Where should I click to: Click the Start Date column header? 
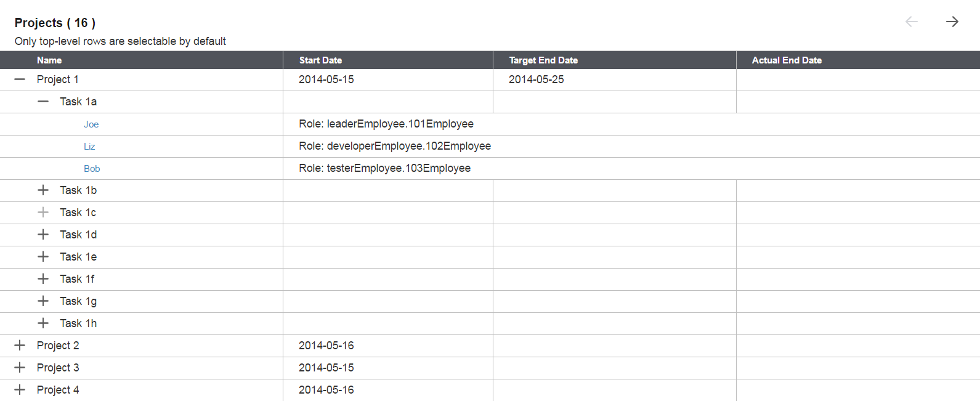(x=320, y=60)
